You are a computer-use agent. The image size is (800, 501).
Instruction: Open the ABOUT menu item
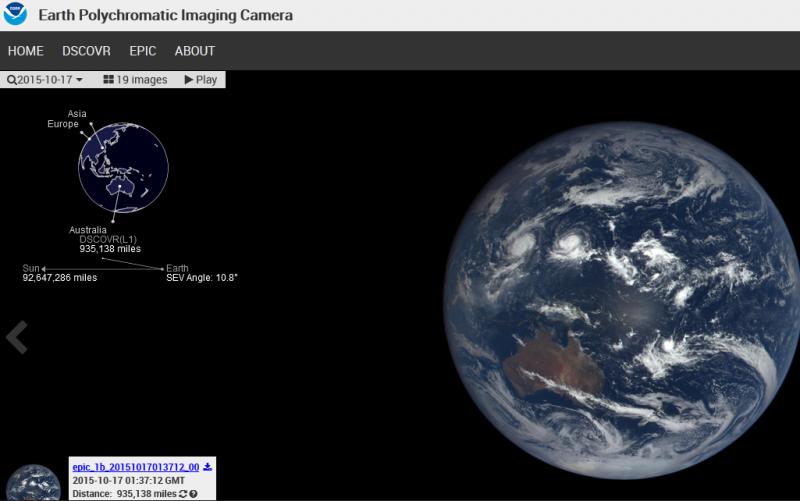click(195, 51)
